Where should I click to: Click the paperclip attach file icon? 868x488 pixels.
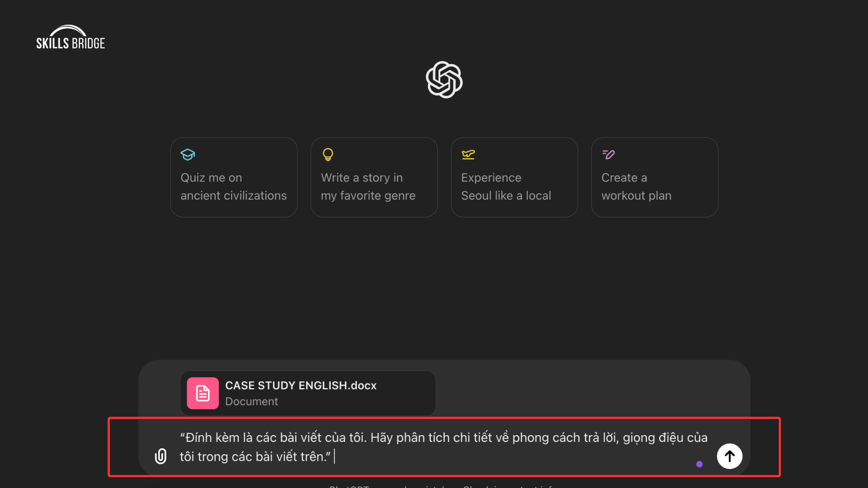160,456
